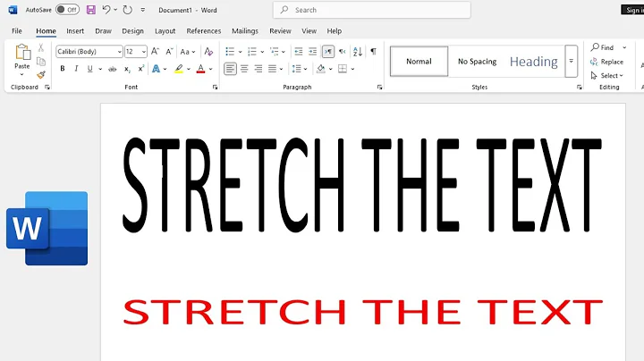Expand the Paste options arrow

pos(21,75)
